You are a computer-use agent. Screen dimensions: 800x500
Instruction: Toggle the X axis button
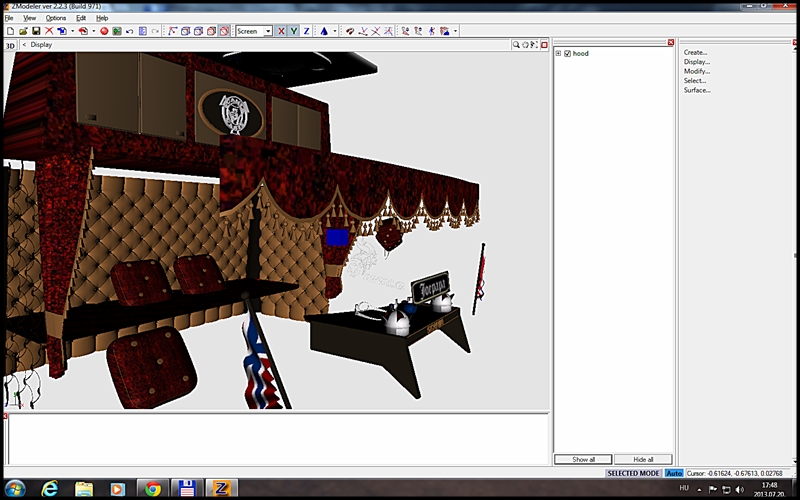pos(281,31)
